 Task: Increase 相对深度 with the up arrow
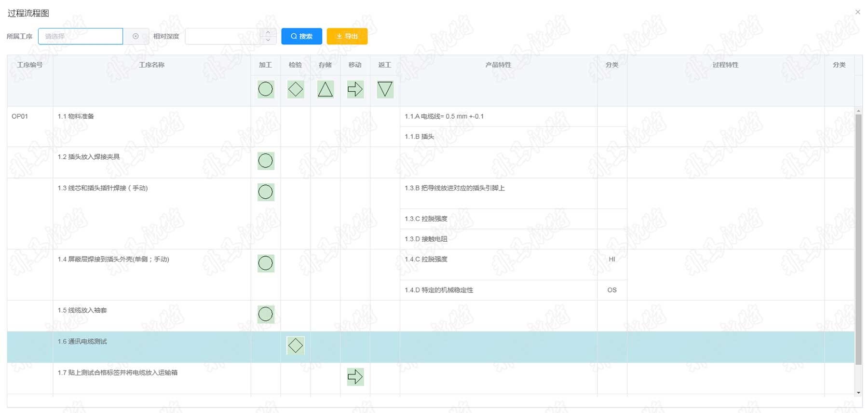point(268,32)
